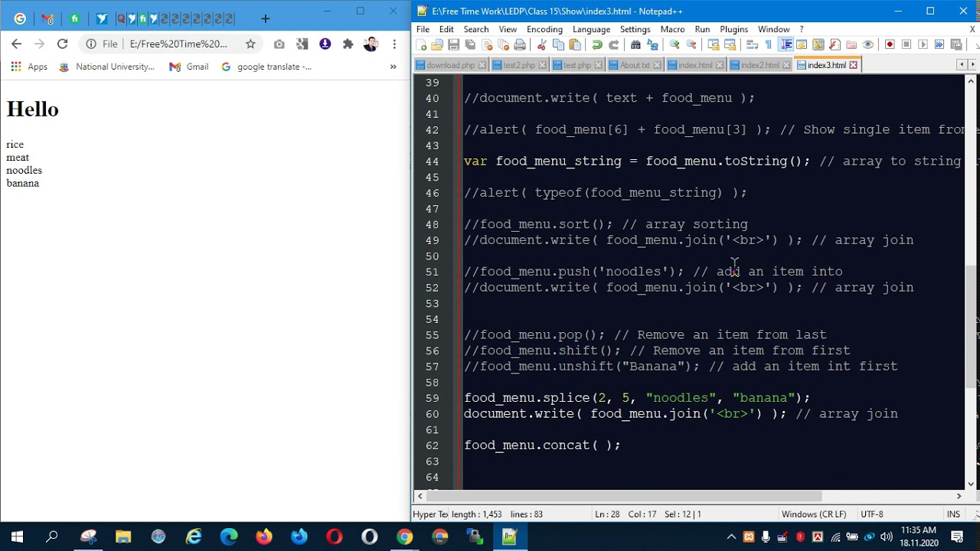Click the Redo arrow icon

pos(614,44)
